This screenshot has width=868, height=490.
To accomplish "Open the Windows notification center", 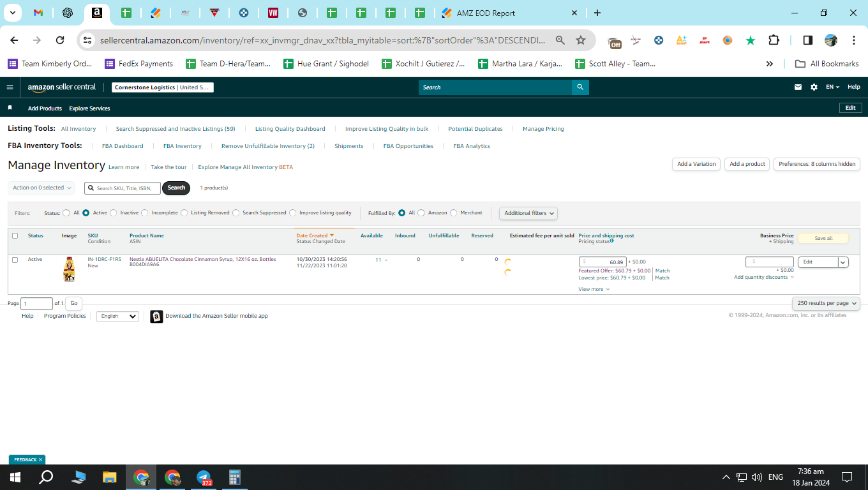I will pos(847,477).
